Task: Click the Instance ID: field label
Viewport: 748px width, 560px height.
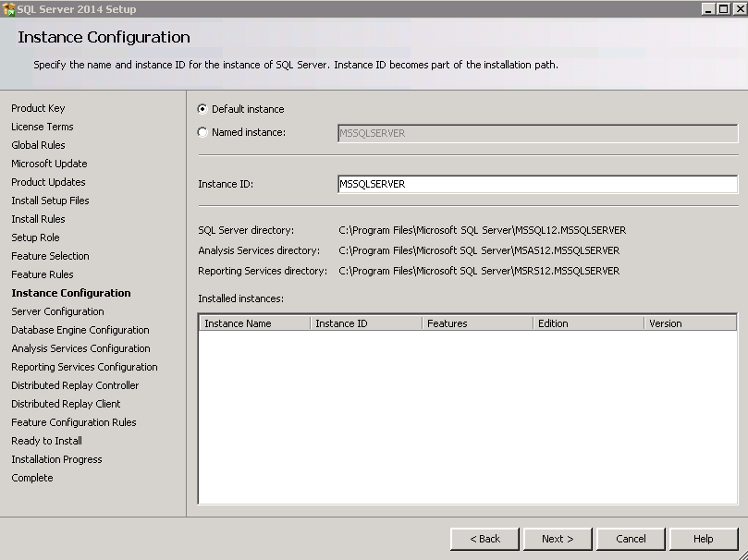Action: (226, 184)
